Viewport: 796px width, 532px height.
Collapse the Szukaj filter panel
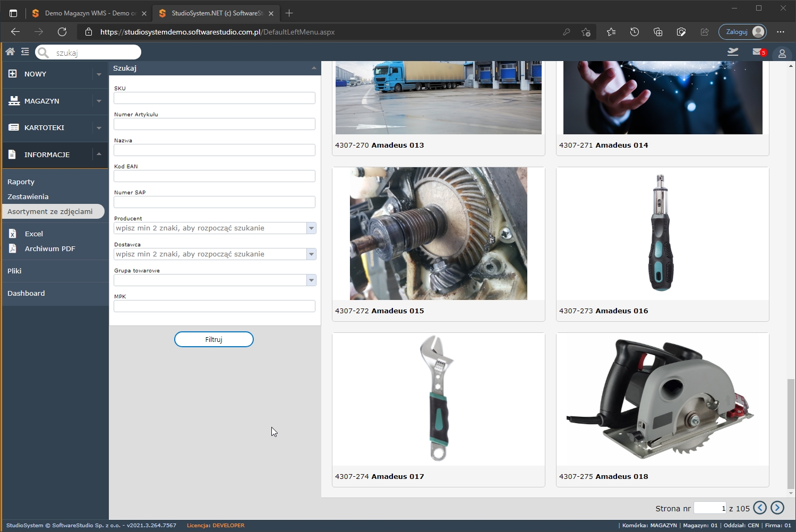pyautogui.click(x=314, y=68)
